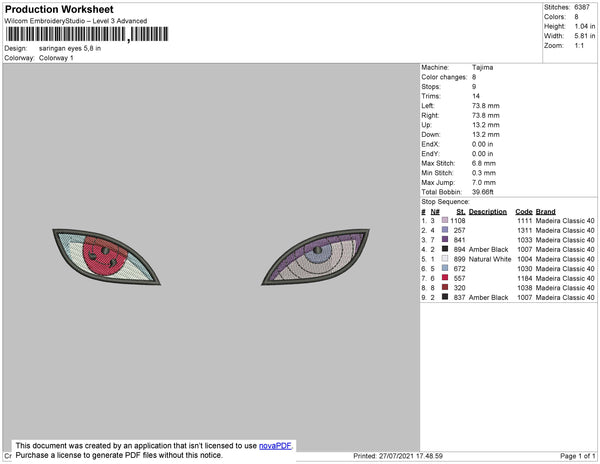
Task: Select the Natural White color swatch
Action: pyautogui.click(x=445, y=259)
